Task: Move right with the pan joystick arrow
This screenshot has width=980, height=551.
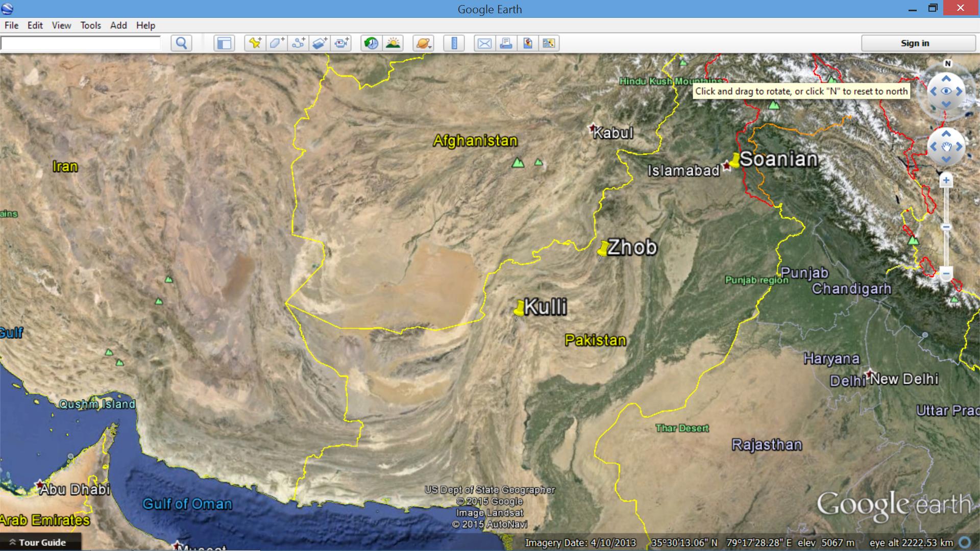Action: point(959,146)
